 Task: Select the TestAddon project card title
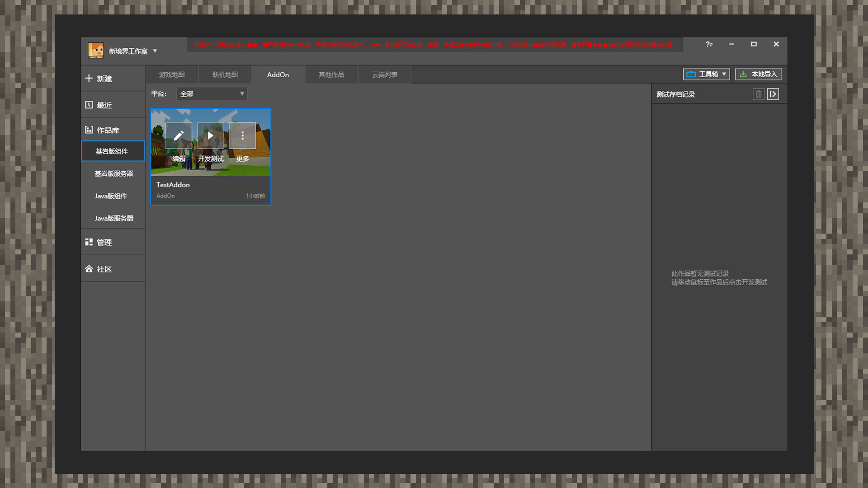point(173,185)
